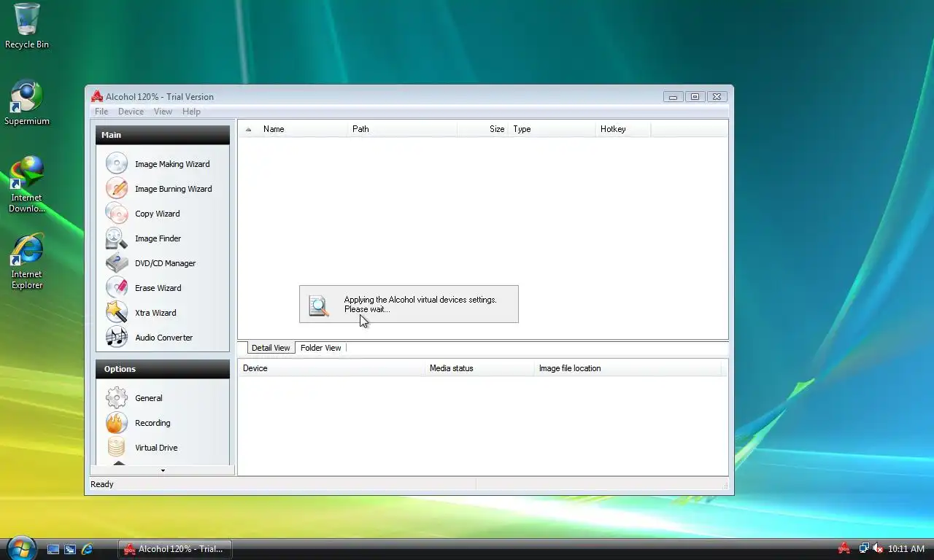Open Xtra Wizard link
This screenshot has height=560, width=934.
[x=155, y=313]
